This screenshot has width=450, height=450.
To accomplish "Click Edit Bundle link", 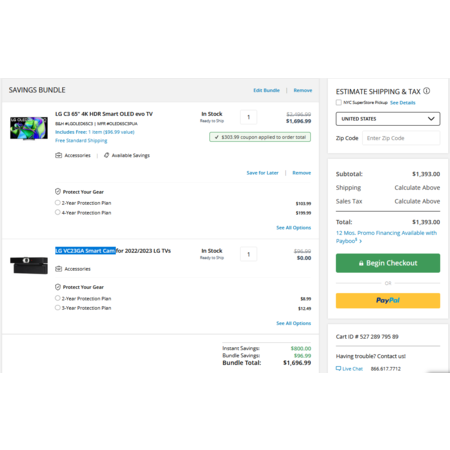I will [x=266, y=90].
